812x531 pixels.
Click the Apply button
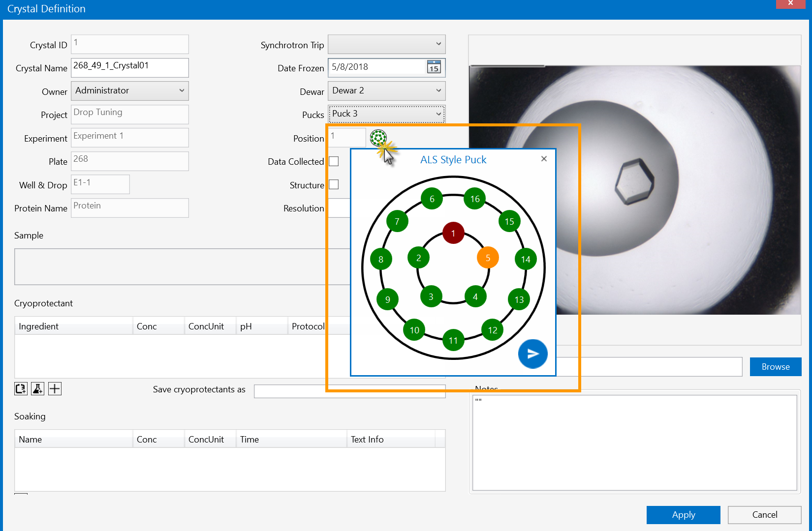pyautogui.click(x=683, y=515)
